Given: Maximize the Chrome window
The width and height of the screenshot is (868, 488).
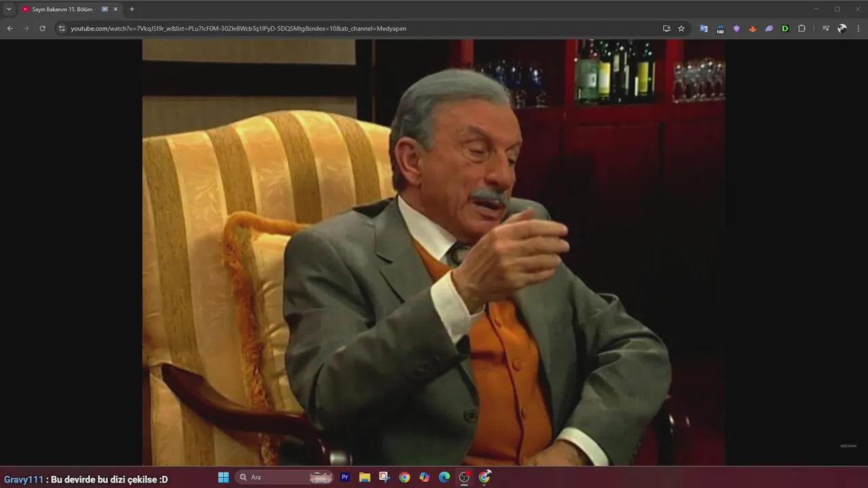Looking at the screenshot, I should click(837, 9).
